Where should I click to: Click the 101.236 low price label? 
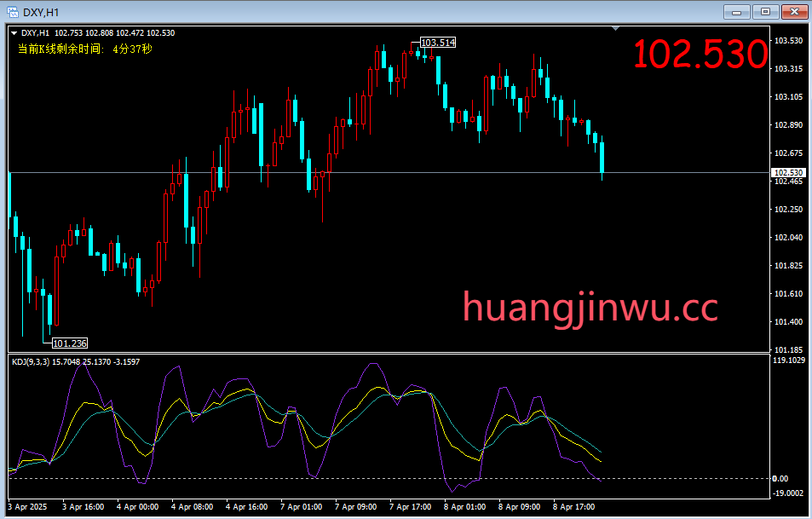pos(69,343)
